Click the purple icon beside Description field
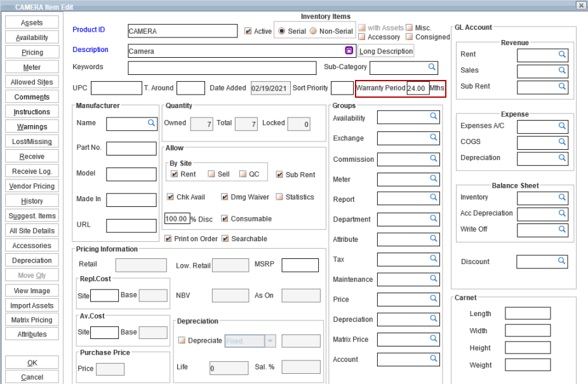588x384 pixels. [x=349, y=51]
